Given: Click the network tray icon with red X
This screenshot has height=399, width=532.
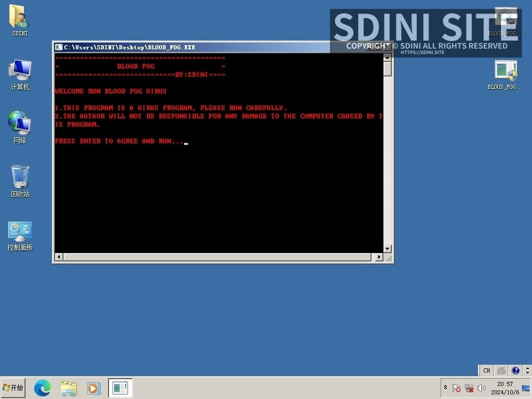Looking at the screenshot, I should (x=469, y=388).
